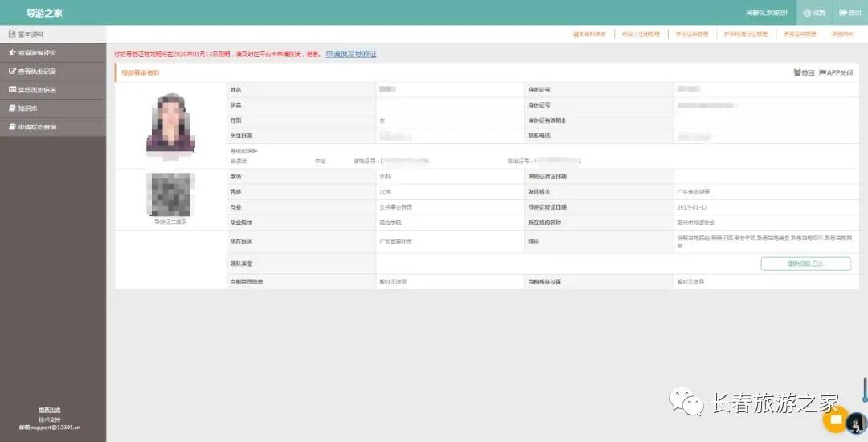The image size is (868, 442).
Task: Select the 其他附件 tab
Action: pos(842,35)
